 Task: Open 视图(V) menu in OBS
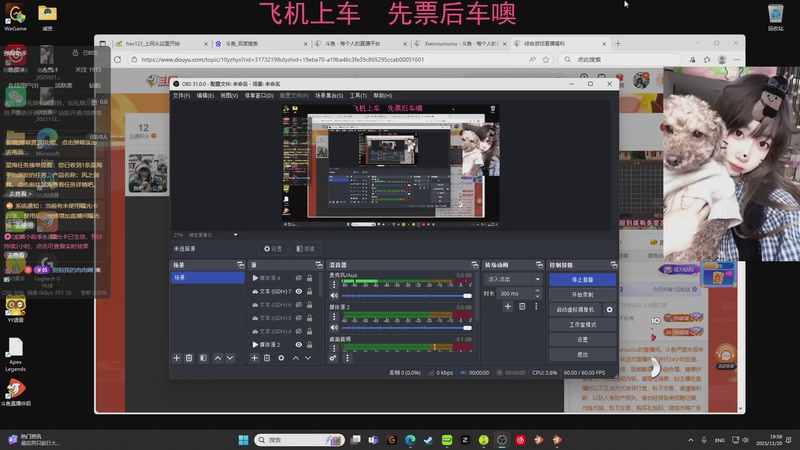(x=229, y=95)
